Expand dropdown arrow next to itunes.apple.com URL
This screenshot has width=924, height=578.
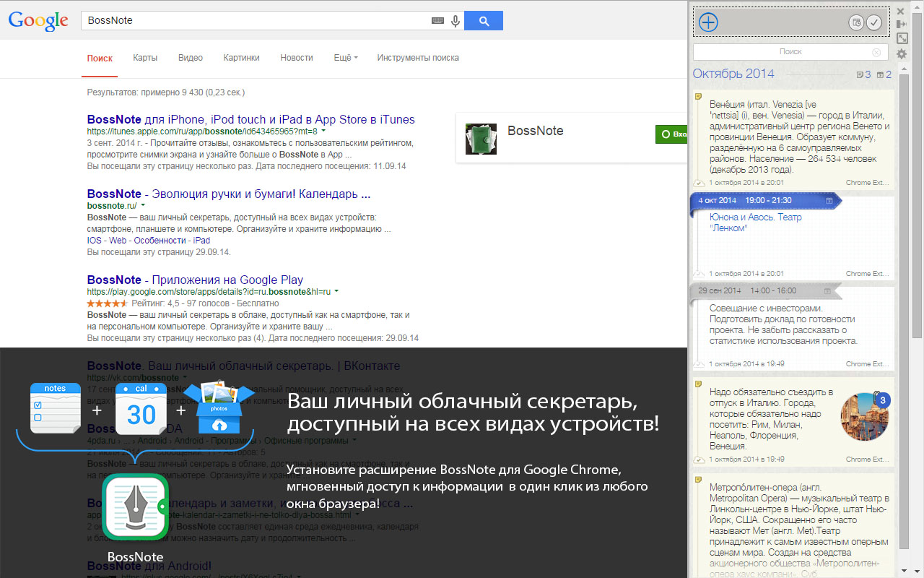point(323,131)
